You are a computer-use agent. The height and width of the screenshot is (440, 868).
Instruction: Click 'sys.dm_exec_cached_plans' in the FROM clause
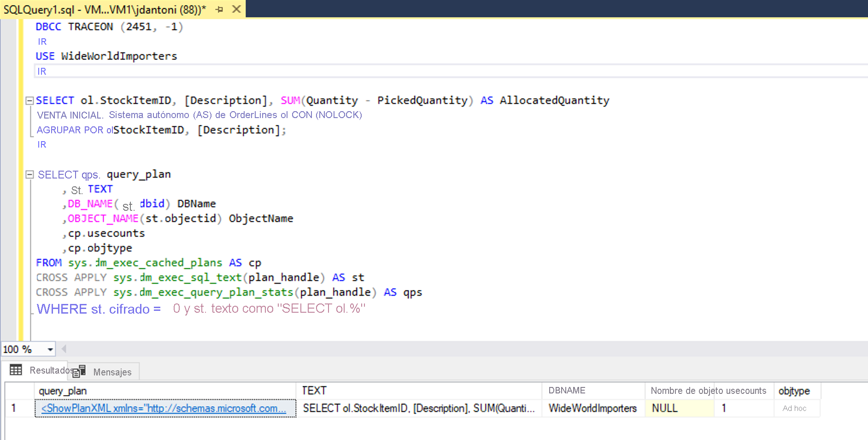145,263
